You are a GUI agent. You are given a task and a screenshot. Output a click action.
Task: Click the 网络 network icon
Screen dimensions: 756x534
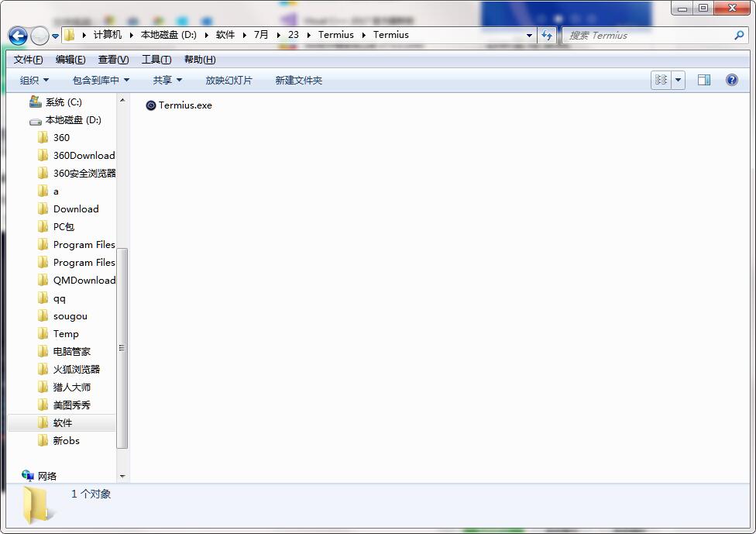click(x=27, y=476)
